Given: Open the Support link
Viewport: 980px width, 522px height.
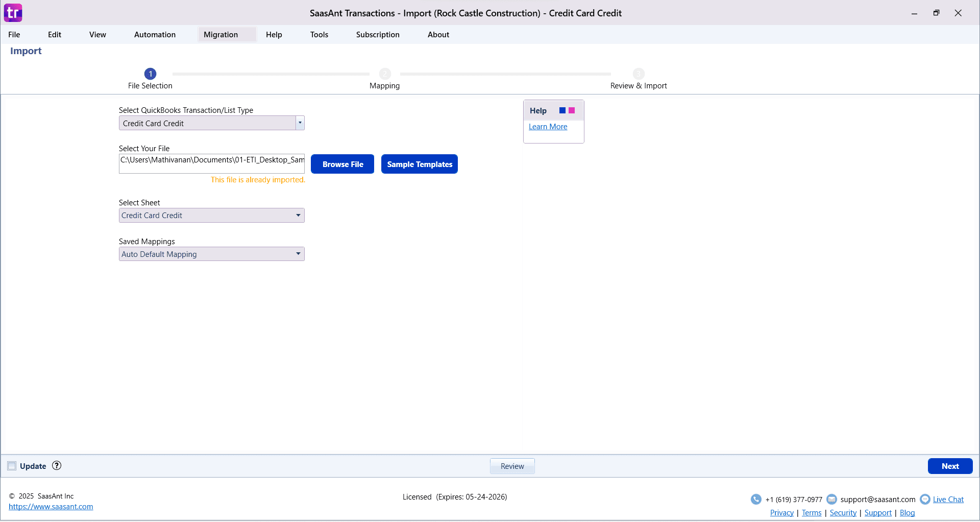Looking at the screenshot, I should pos(878,513).
